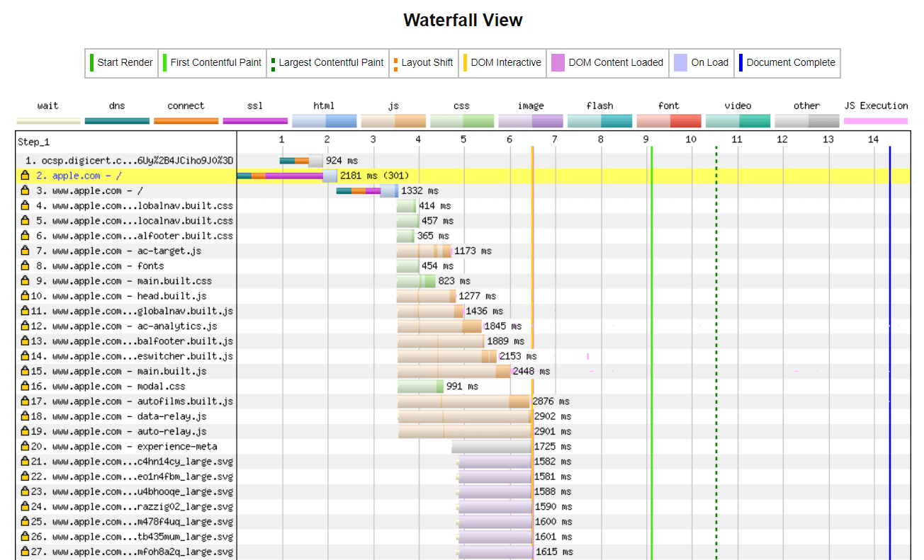Click the lock icon beside request 16 modal.css
Screen dimensions: 924x560
(25, 387)
